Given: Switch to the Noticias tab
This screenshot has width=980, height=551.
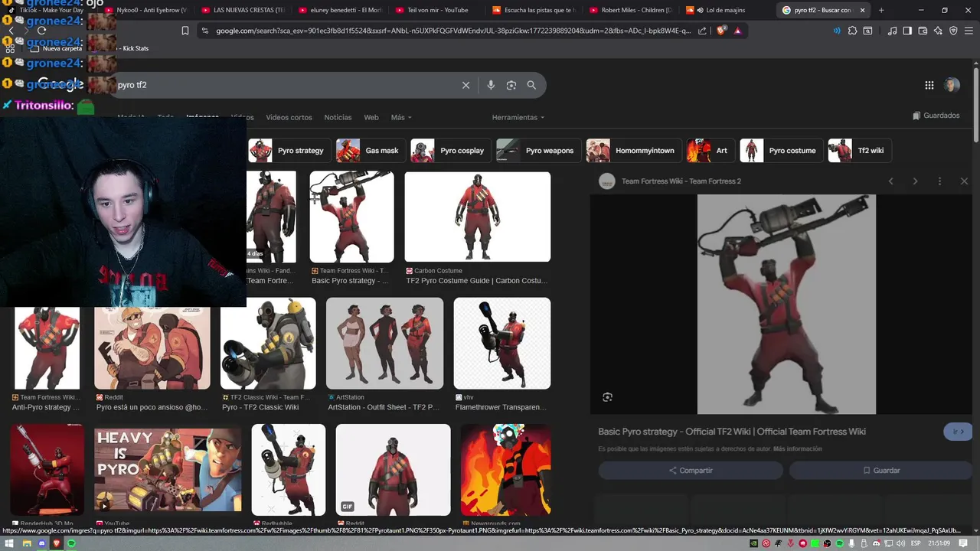Looking at the screenshot, I should (x=338, y=117).
